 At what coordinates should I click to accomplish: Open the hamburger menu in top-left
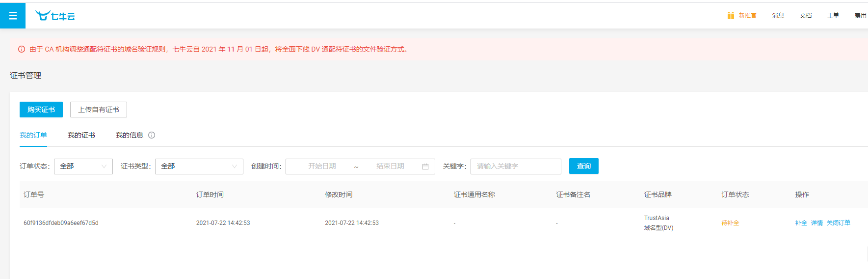coord(13,16)
